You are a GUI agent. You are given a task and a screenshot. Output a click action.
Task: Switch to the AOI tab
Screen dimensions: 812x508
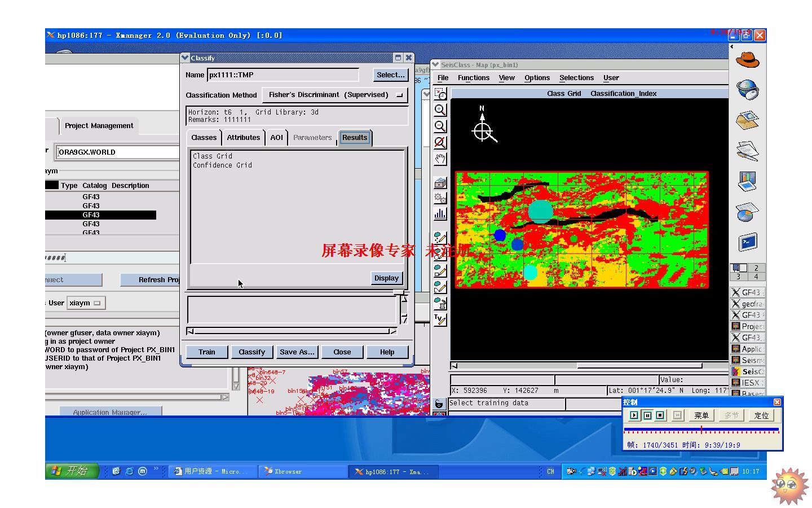pos(276,138)
